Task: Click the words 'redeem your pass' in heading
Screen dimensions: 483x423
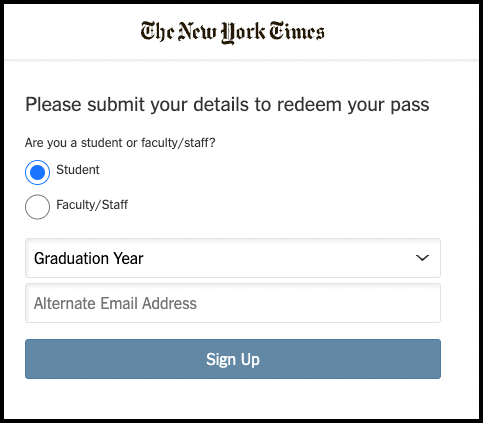Action: coord(353,105)
